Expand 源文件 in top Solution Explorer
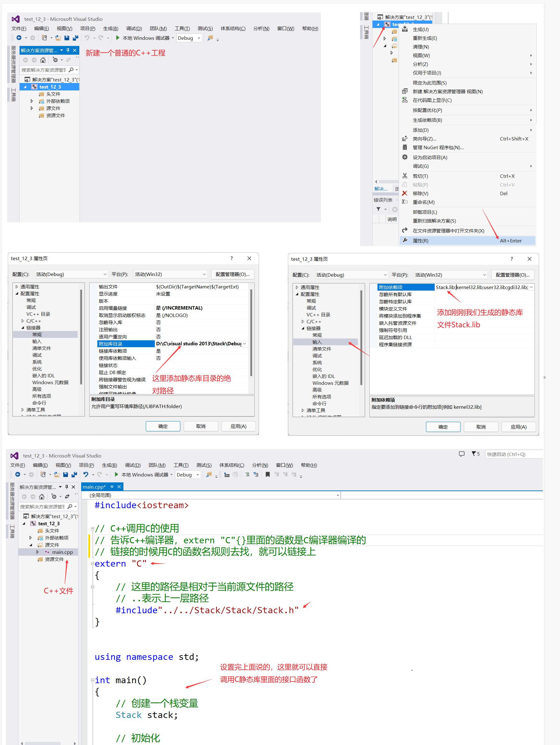 (32, 108)
